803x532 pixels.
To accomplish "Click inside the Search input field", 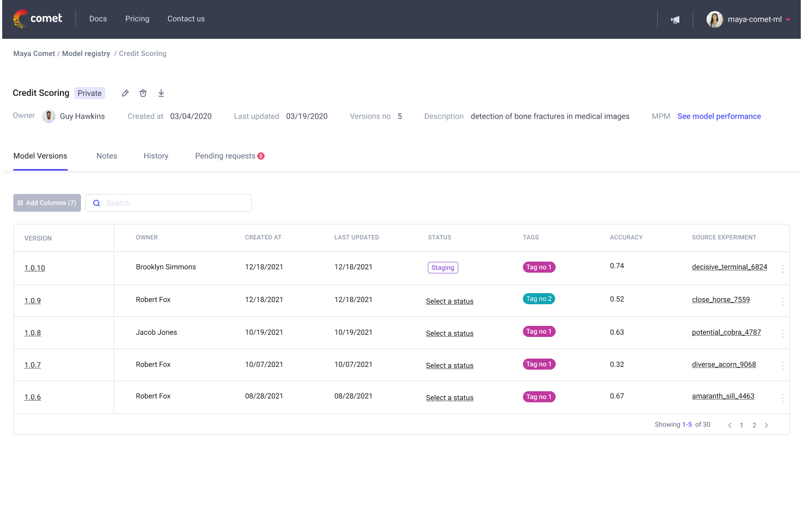I will pos(166,203).
